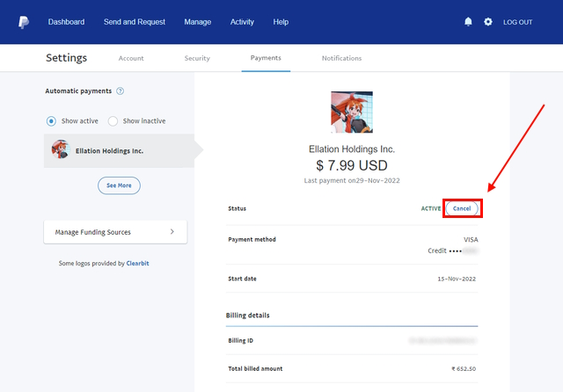Switch to the Account tab

[x=131, y=58]
